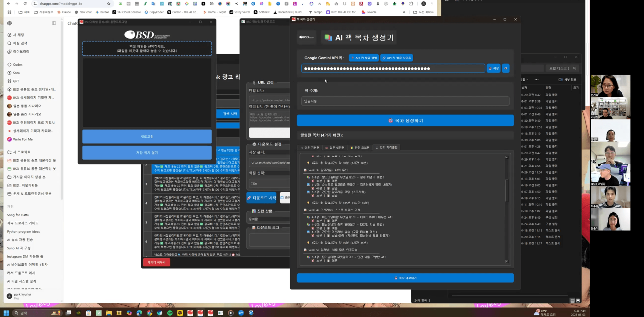
Task: Open the xAI Cloud Console bookmark
Action: click(127, 12)
